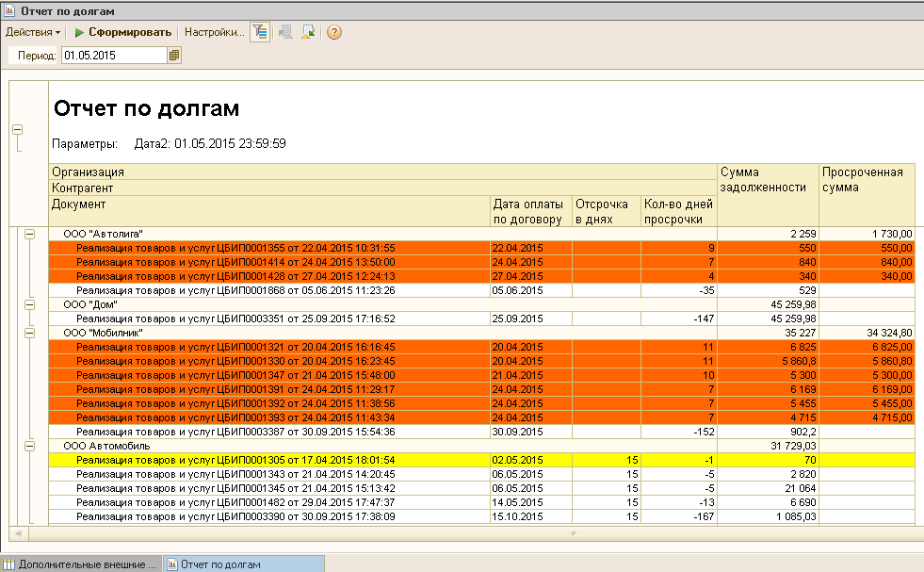This screenshot has width=924, height=572.
Task: Collapse the ООО "Мобилник" group
Action: (x=29, y=333)
